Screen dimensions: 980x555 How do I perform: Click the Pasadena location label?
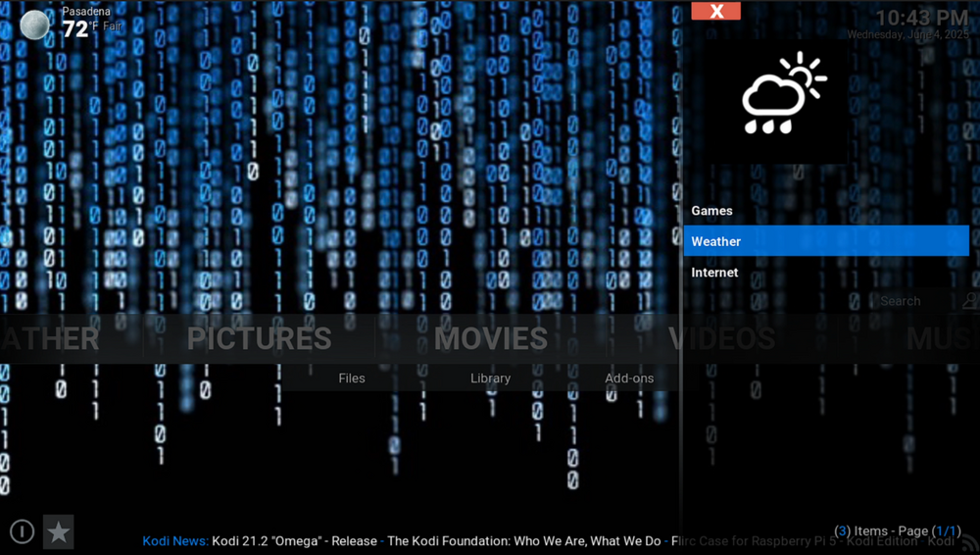[x=86, y=11]
